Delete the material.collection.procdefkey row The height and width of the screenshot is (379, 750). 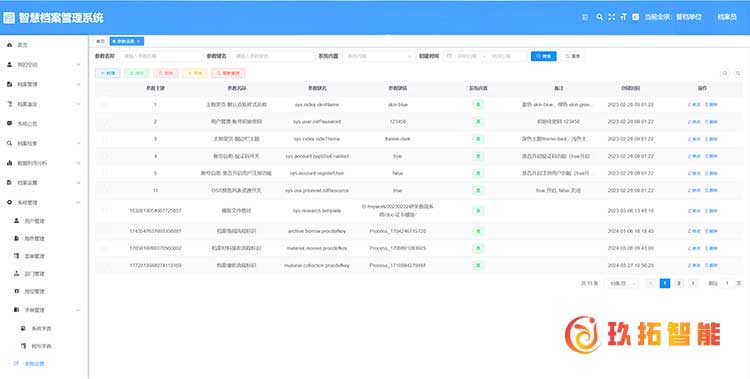click(x=711, y=265)
